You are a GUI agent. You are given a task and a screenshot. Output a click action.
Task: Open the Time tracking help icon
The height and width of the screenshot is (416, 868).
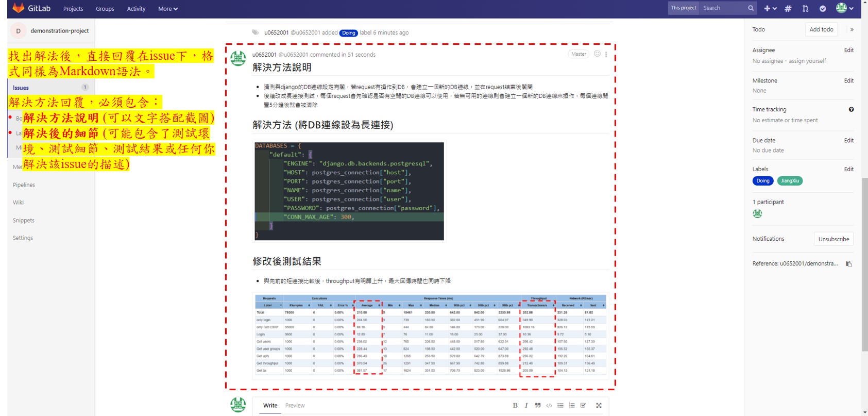(851, 109)
